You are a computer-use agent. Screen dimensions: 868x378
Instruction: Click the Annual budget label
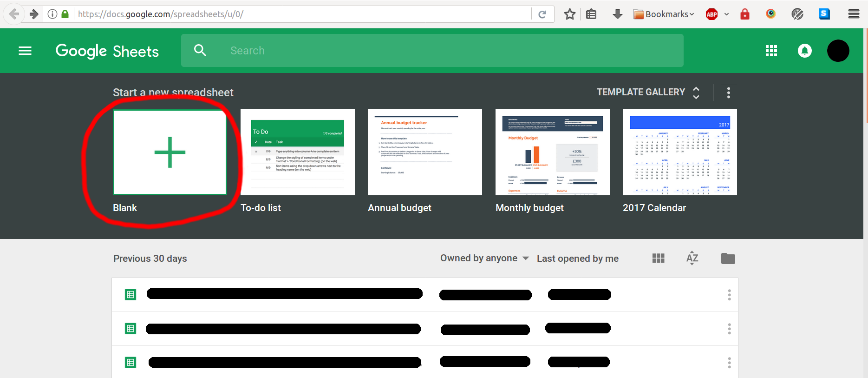pyautogui.click(x=399, y=208)
